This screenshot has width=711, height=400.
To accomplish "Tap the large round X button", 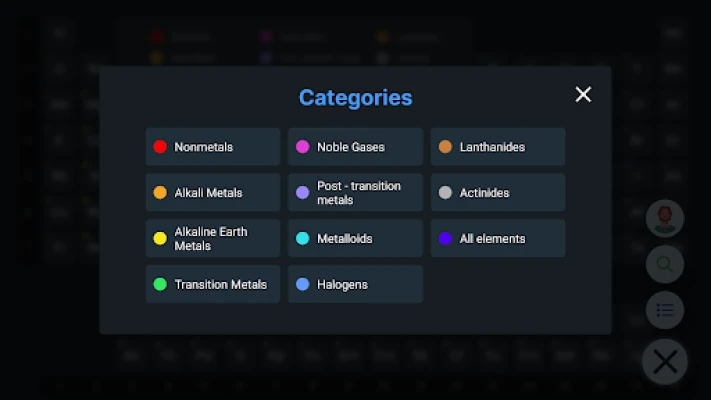I will (665, 362).
